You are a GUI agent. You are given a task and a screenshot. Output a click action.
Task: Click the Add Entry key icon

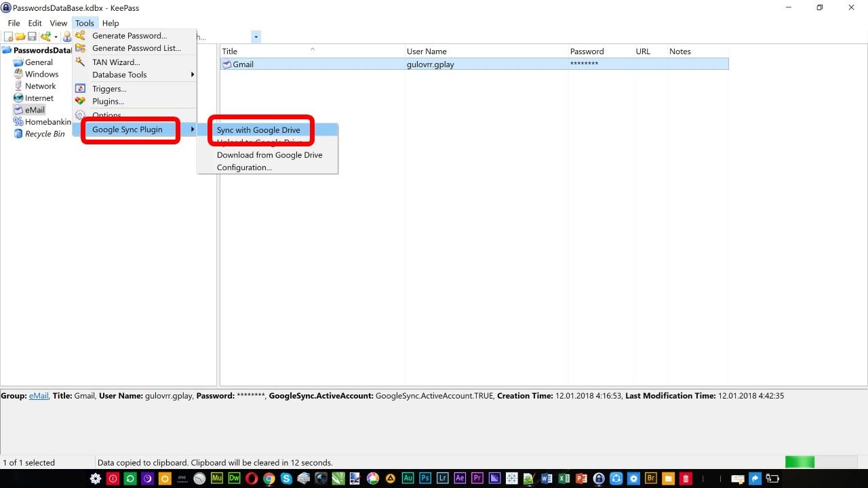tap(45, 37)
